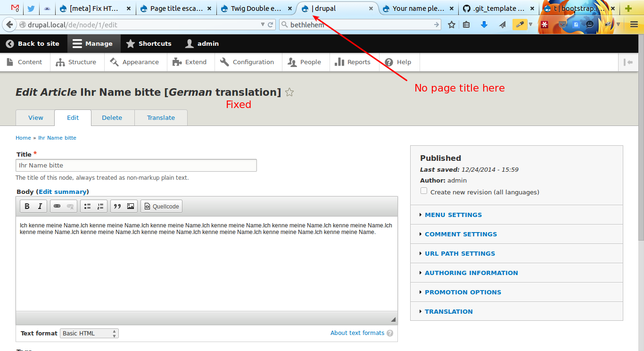Click inside the Title input field
Screen dimensions: 644x351
tap(136, 165)
